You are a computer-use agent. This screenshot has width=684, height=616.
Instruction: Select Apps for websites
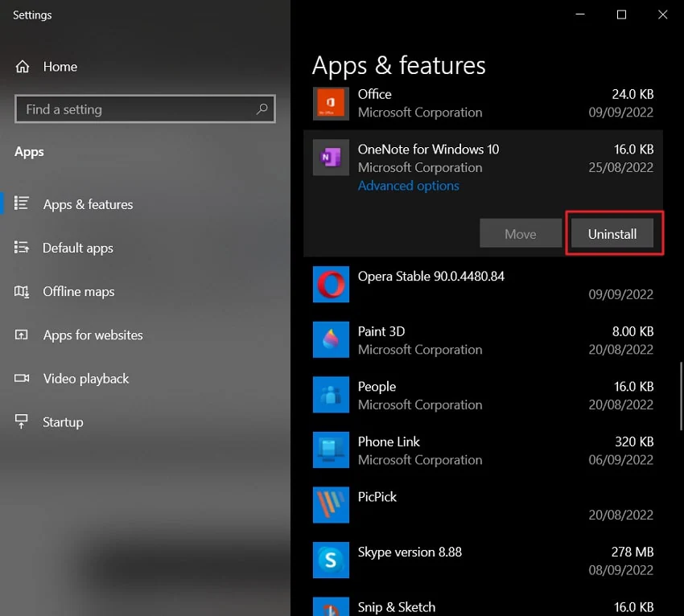coord(93,335)
